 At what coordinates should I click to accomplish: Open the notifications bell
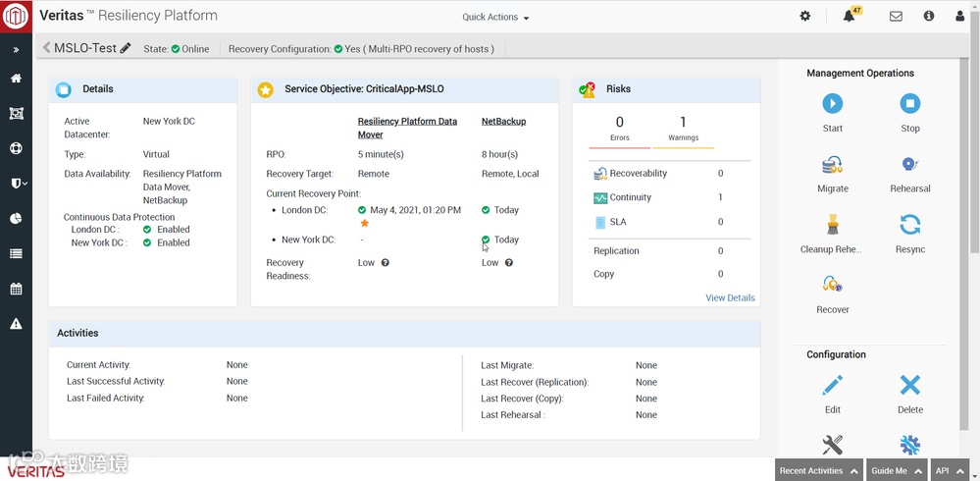pos(849,17)
